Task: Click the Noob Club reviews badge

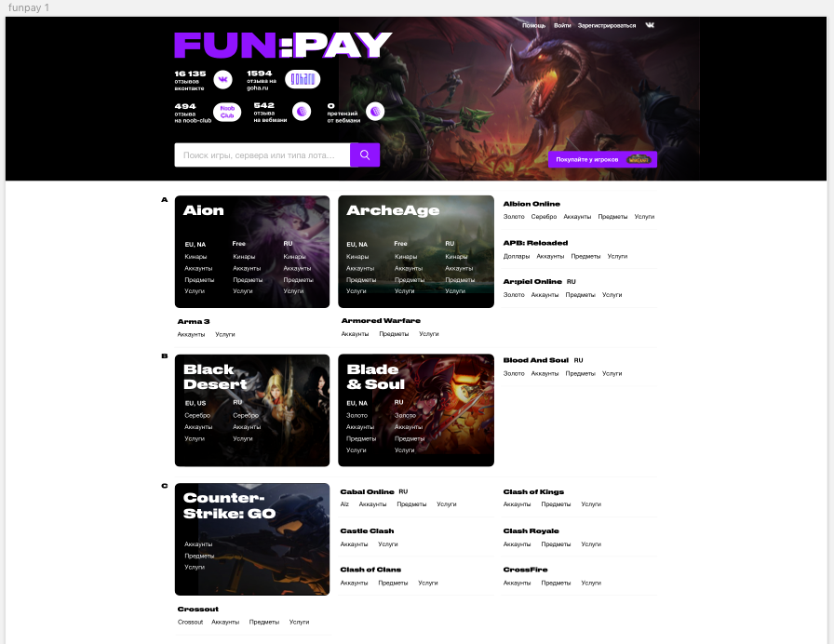Action: [x=227, y=113]
